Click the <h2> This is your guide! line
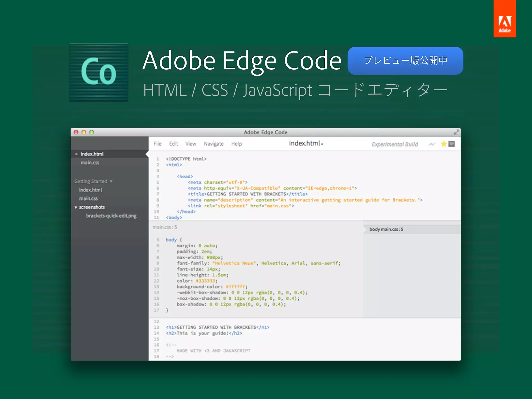The width and height of the screenshot is (532, 399). click(x=204, y=333)
